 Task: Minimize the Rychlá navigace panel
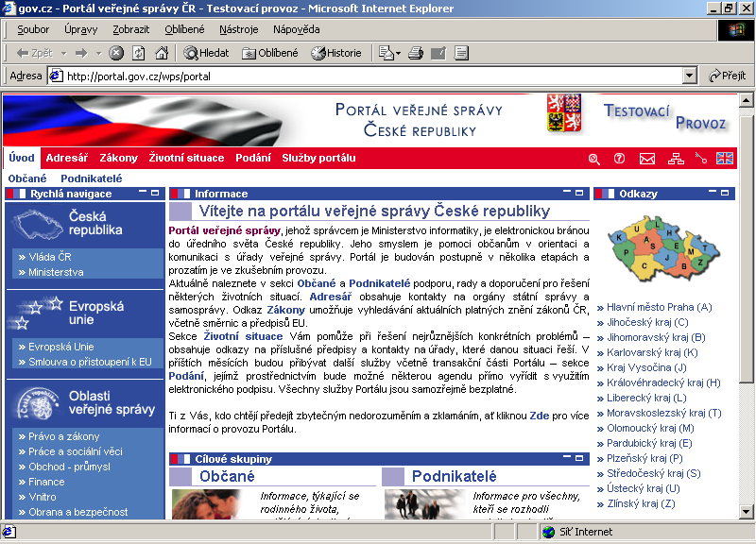tap(143, 193)
